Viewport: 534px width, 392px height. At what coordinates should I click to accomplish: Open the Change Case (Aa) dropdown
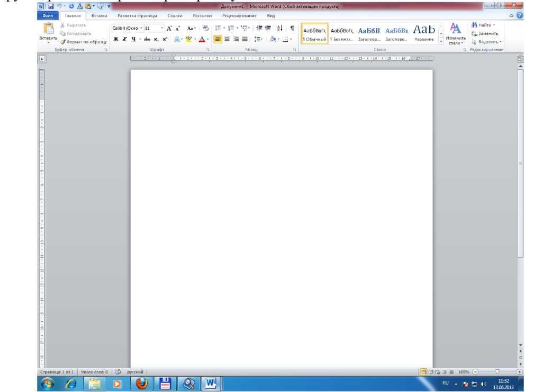(192, 28)
